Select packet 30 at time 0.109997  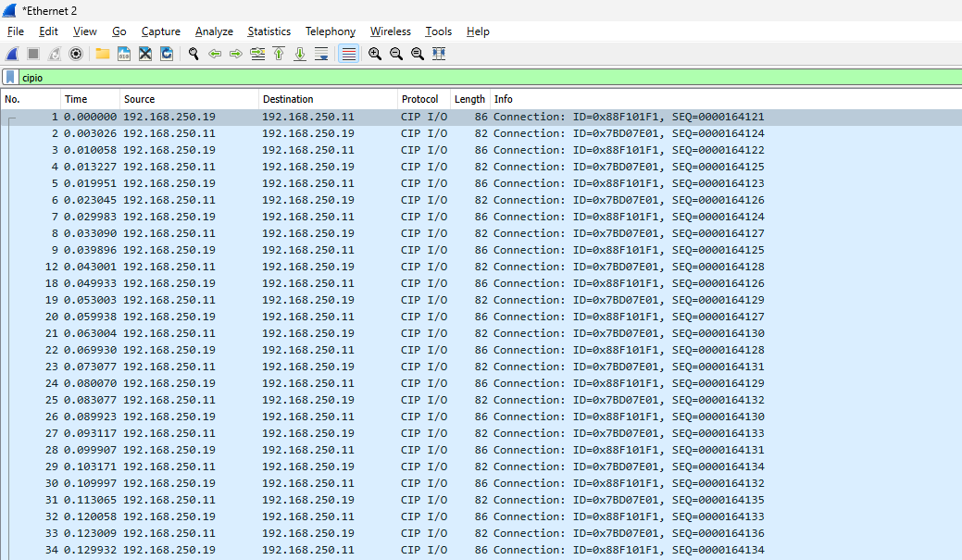[481, 483]
